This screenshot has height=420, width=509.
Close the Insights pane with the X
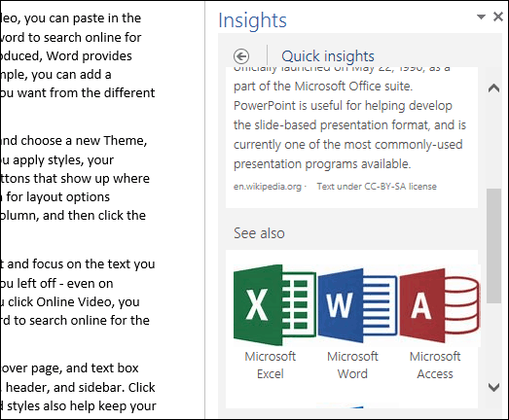coord(498,17)
